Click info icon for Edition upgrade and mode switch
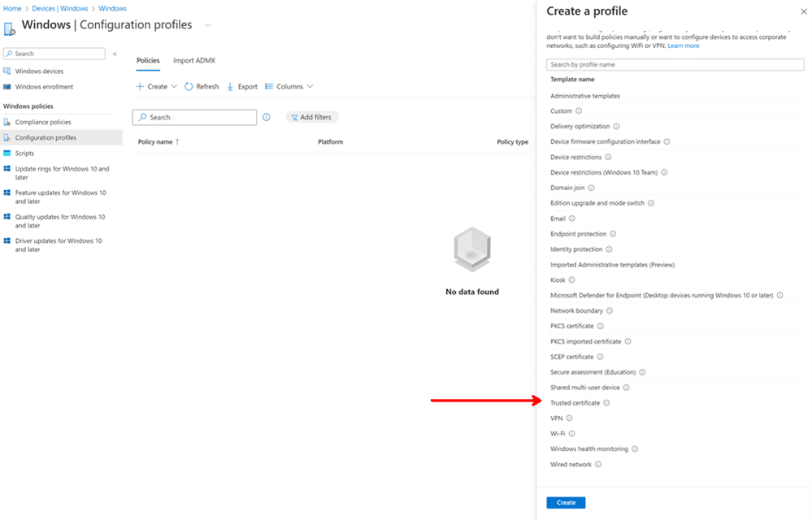This screenshot has width=812, height=520. 651,203
